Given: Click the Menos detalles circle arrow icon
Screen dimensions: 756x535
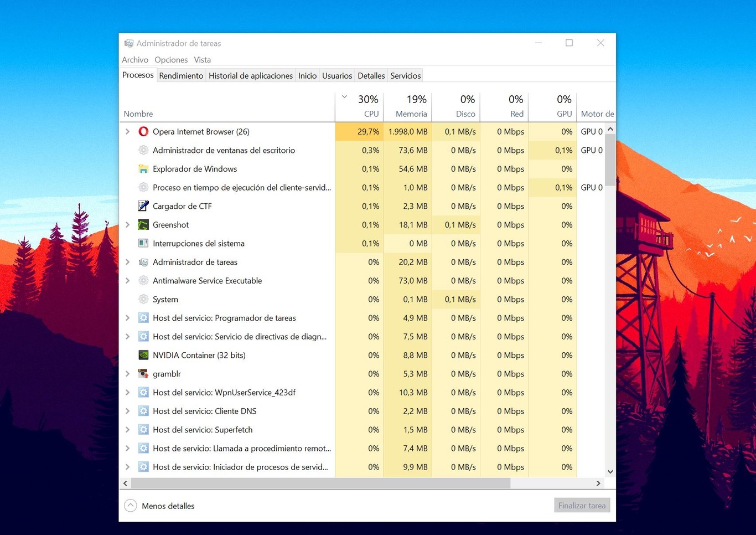Looking at the screenshot, I should click(x=131, y=506).
